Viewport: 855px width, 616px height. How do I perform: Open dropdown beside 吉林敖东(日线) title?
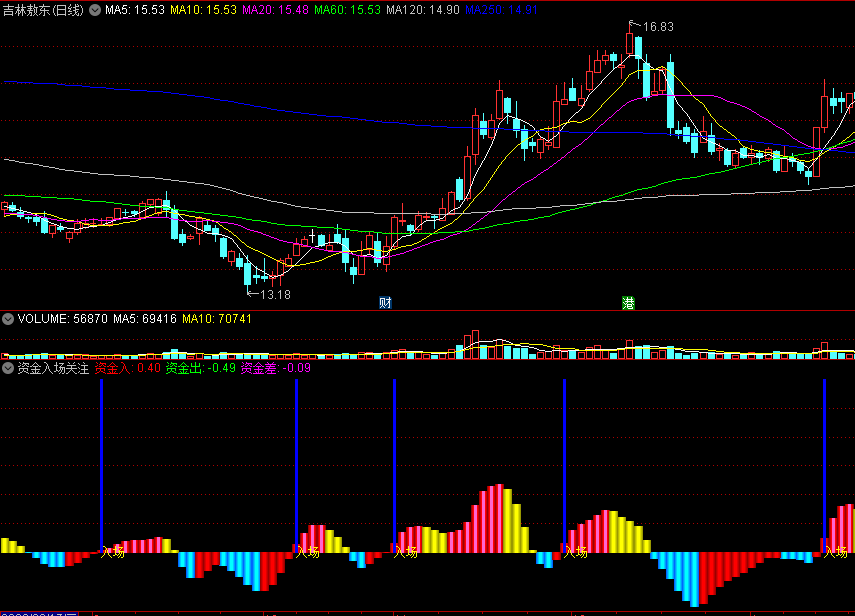(95, 10)
